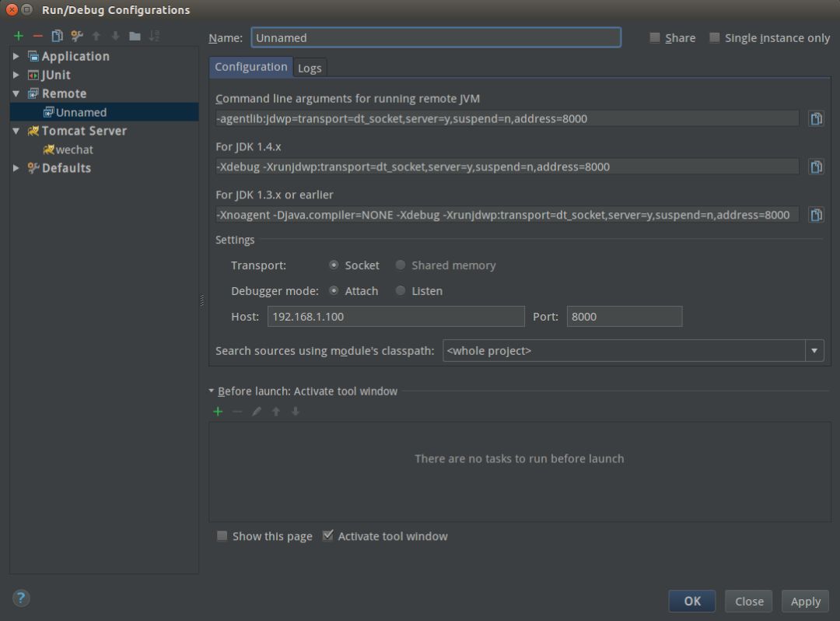Enable the Share checkbox
This screenshot has width=840, height=621.
[655, 37]
